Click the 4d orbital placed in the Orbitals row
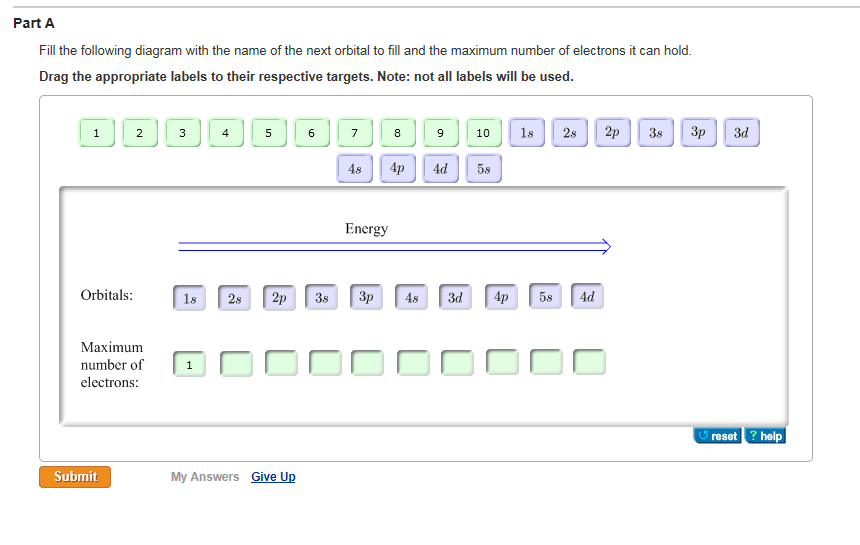 tap(588, 296)
